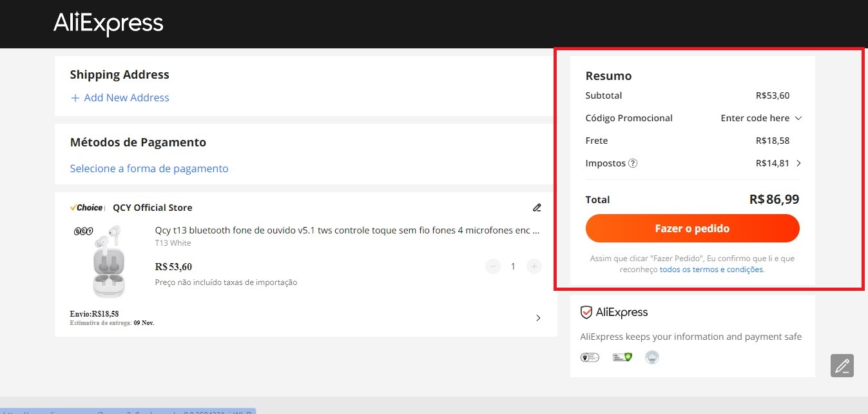Click the AliExpress shield logo in safety panel
This screenshot has width=868, height=414.
coord(614,313)
